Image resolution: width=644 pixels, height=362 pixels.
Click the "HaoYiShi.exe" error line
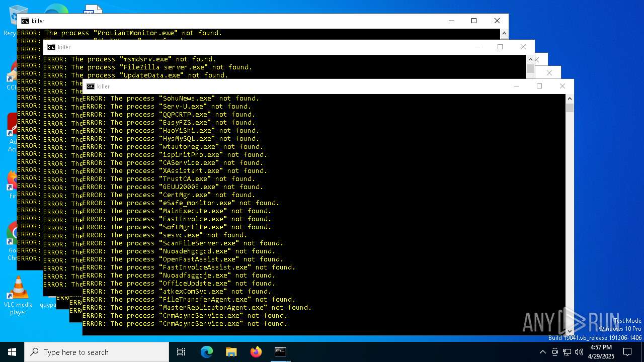pos(171,131)
